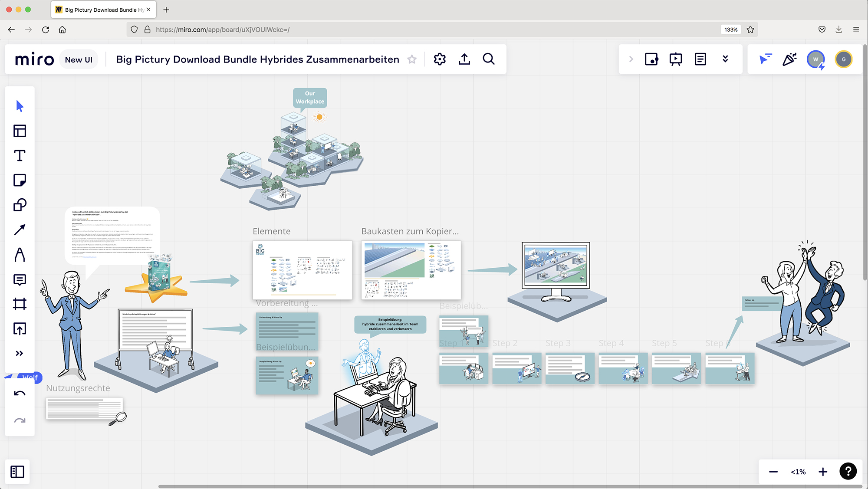Star the board as favorite
The image size is (868, 489).
(412, 59)
